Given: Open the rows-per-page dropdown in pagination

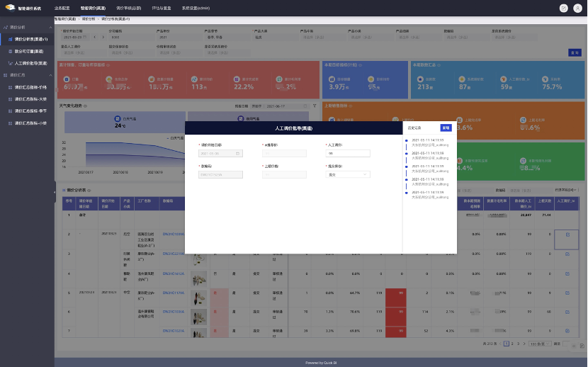Looking at the screenshot, I should pos(540,344).
